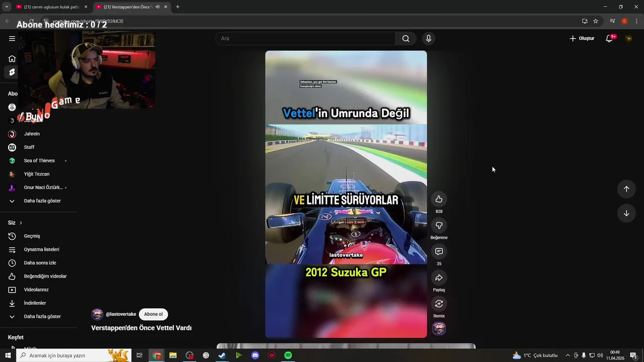
Task: Click the Windows taskbar search box
Action: tap(74, 355)
